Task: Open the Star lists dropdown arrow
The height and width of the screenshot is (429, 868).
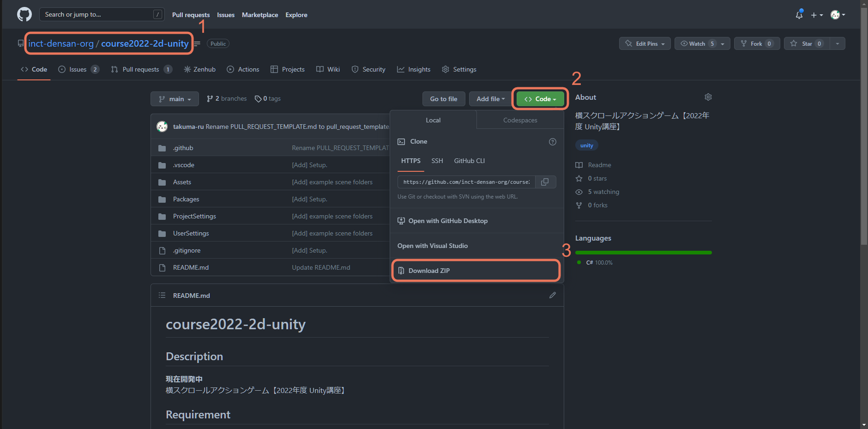Action: (x=838, y=43)
